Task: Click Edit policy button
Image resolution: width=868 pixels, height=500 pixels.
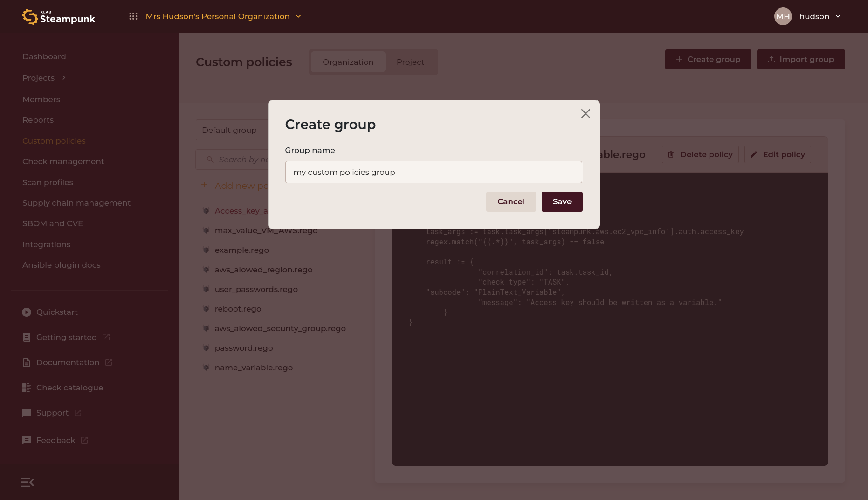Action: [778, 154]
